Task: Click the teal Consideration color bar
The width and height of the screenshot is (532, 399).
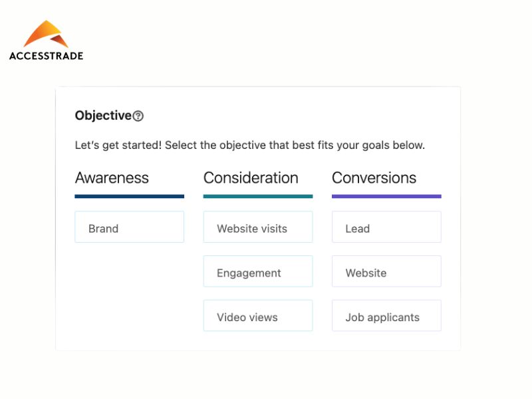Action: (258, 196)
